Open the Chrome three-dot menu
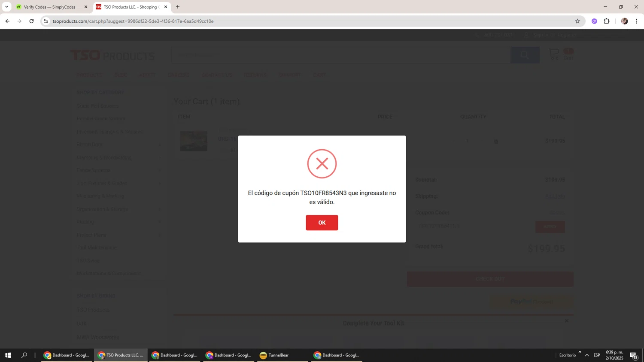 click(636, 21)
